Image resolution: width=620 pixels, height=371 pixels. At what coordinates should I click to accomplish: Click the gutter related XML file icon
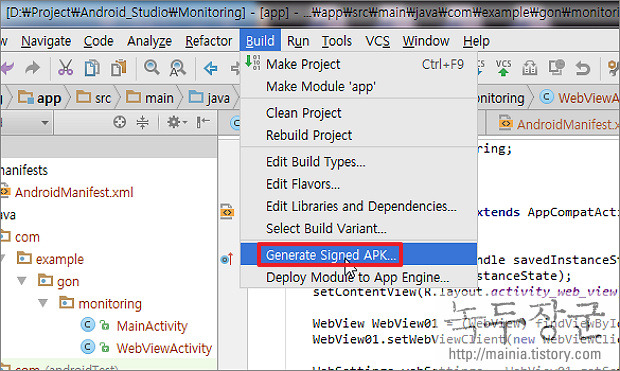point(227,212)
